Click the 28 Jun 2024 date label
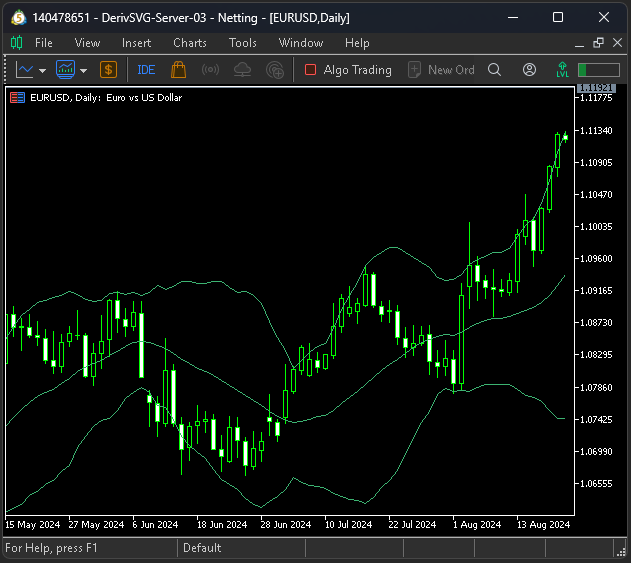 tap(286, 525)
